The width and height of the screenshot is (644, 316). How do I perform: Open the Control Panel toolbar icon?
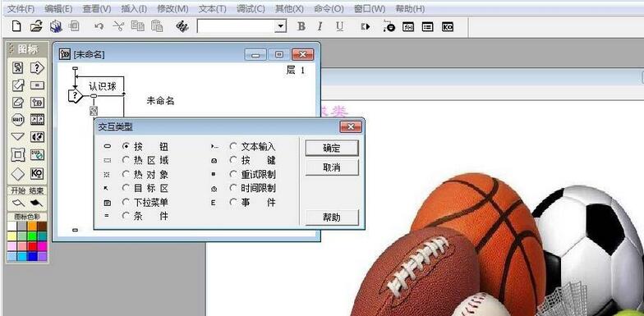[x=389, y=26]
